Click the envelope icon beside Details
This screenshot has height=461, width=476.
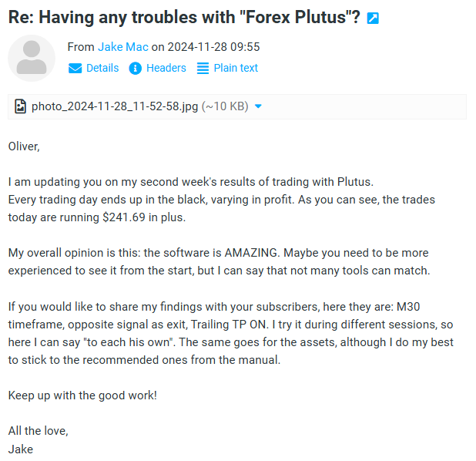(x=75, y=69)
